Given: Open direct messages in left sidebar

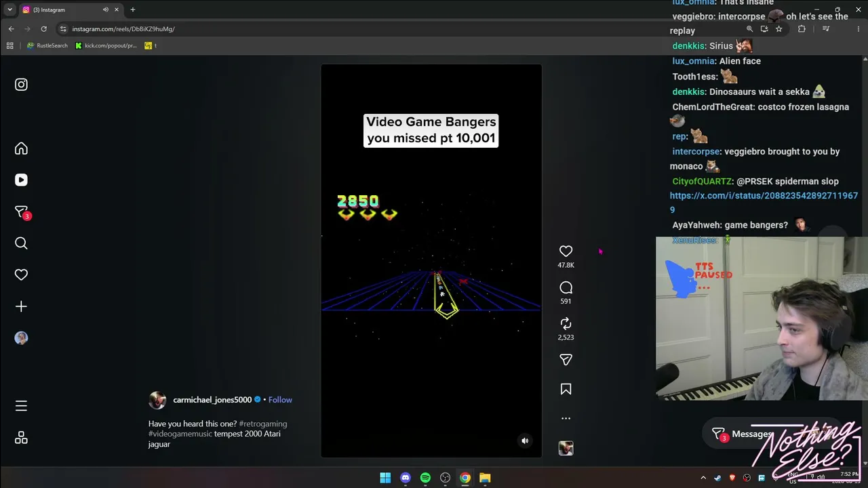Looking at the screenshot, I should (x=22, y=212).
